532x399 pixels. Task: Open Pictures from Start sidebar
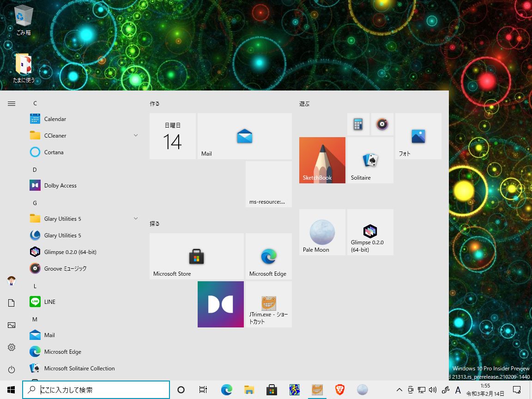[12, 325]
